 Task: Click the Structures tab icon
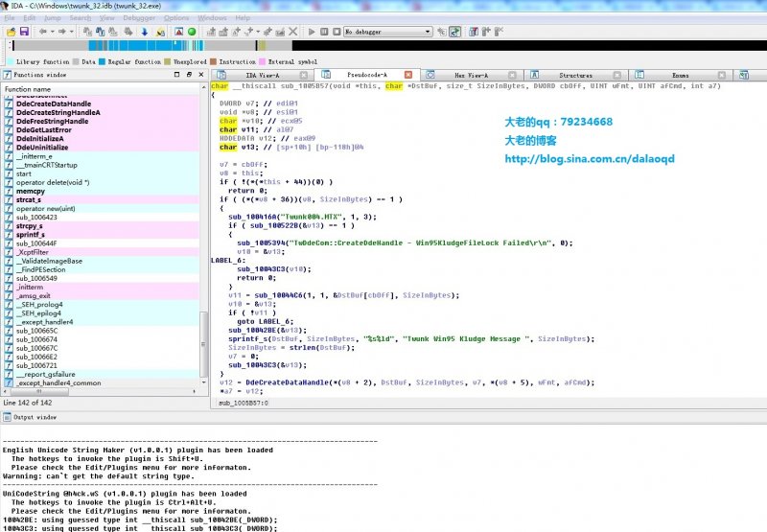pos(535,75)
